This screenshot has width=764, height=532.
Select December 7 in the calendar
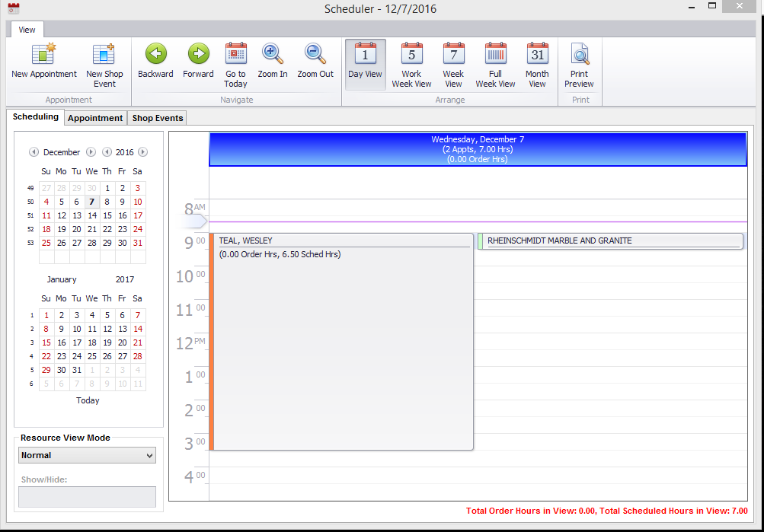tap(91, 202)
